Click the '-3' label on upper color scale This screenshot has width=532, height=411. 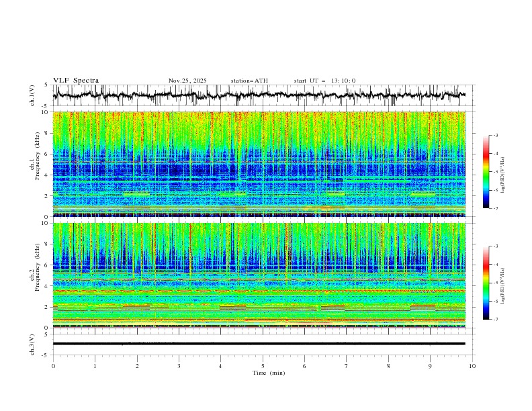495,135
